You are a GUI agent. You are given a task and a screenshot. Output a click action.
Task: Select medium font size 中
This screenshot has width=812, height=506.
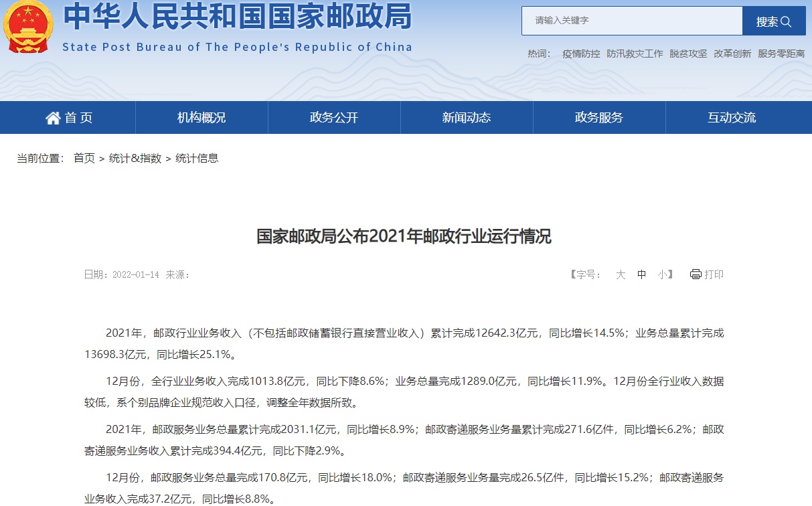(641, 274)
